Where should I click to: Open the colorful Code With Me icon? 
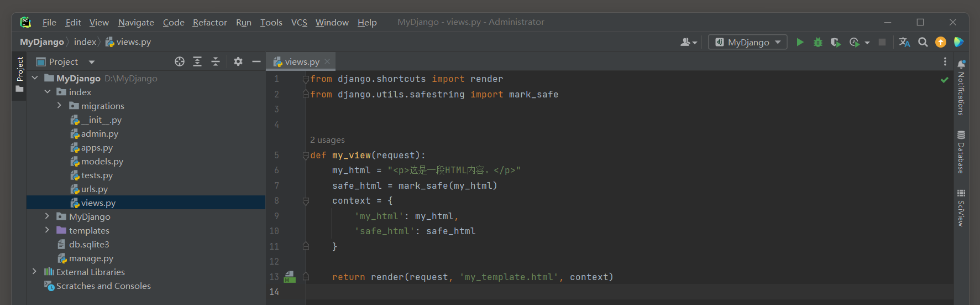pos(959,42)
